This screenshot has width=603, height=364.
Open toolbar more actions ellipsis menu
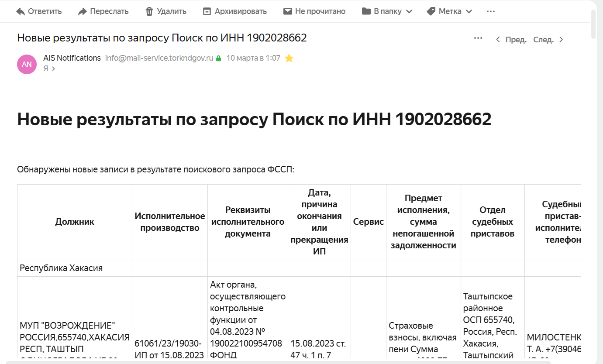[491, 11]
